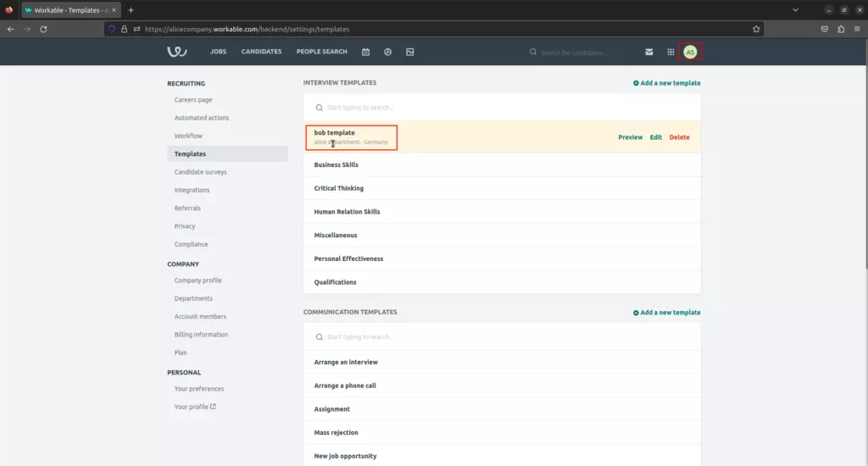Bookmark this page with the star icon
868x466 pixels.
tap(756, 30)
